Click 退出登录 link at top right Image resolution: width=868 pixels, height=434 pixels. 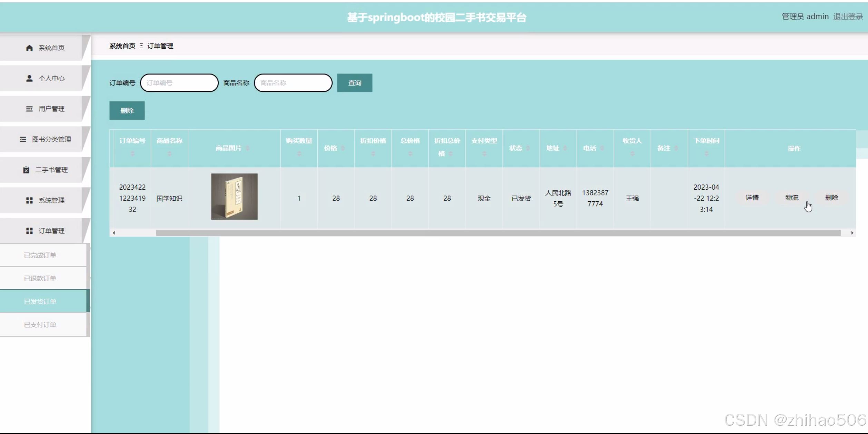coord(848,17)
